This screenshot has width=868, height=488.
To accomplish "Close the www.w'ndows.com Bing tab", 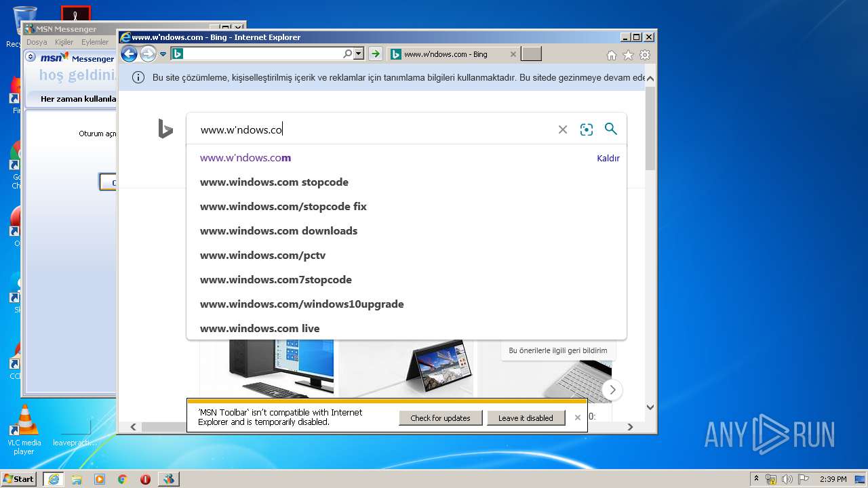I will coord(513,54).
